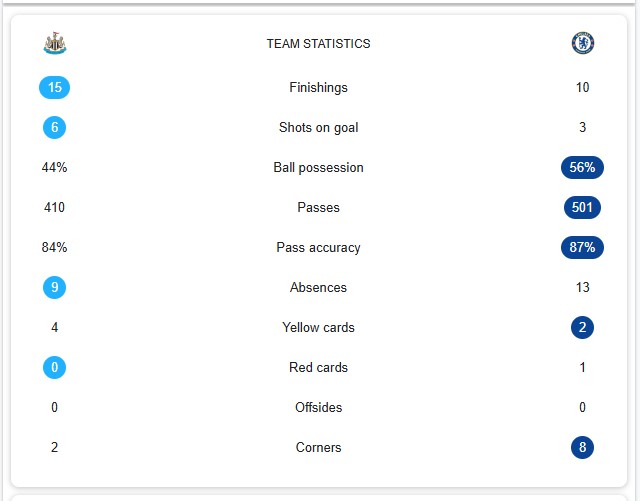This screenshot has height=501, width=640.
Task: Select the TEAM STATISTICS heading
Action: tap(318, 44)
